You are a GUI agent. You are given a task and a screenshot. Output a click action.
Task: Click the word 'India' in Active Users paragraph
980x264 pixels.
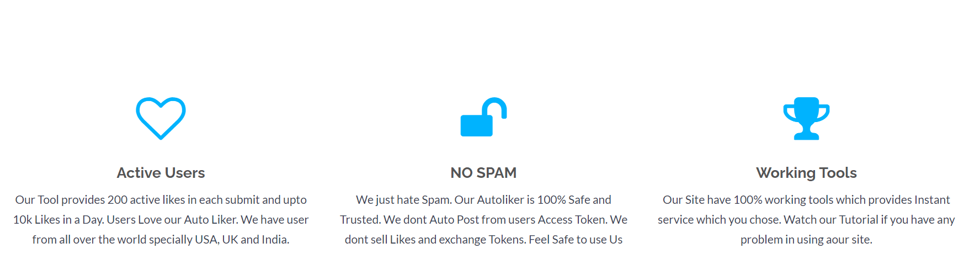[x=275, y=240]
